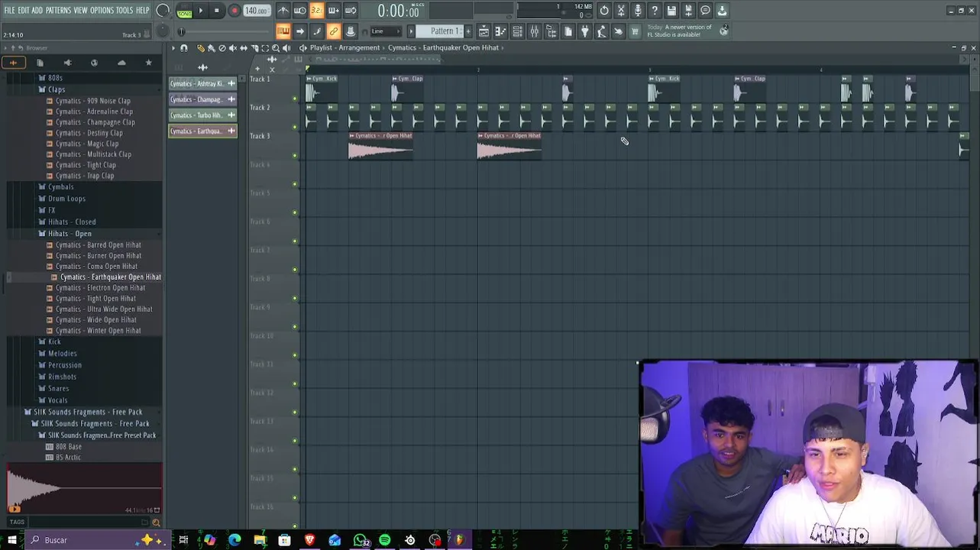This screenshot has width=980, height=550.
Task: Click the undo history circular arrow icon
Action: pyautogui.click(x=604, y=11)
